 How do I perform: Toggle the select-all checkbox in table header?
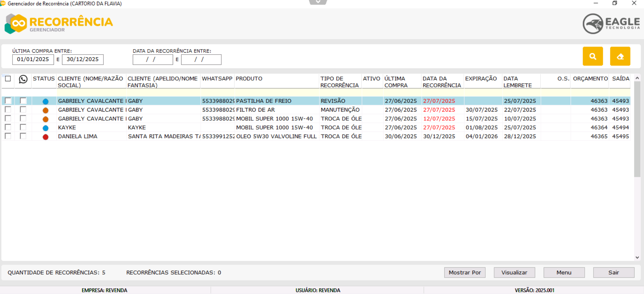tap(8, 79)
